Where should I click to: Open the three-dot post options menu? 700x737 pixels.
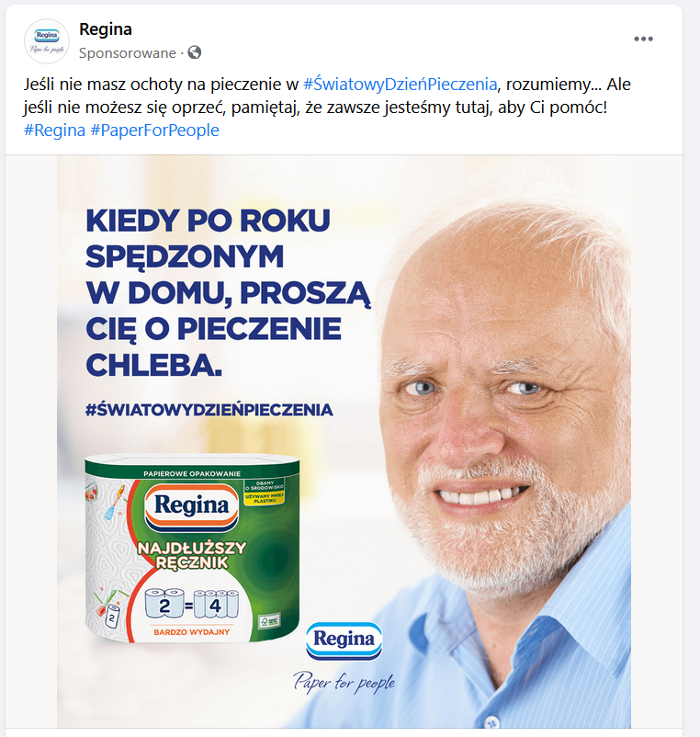tap(643, 39)
